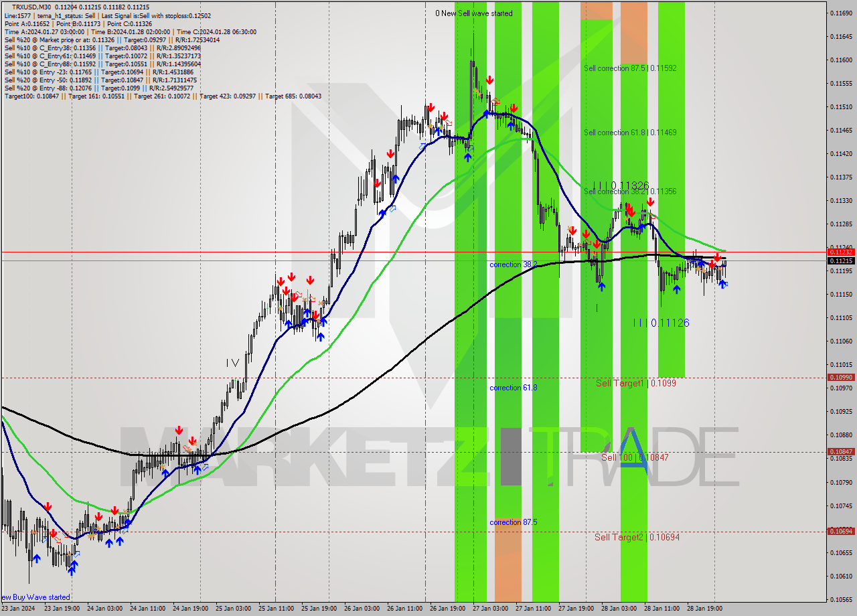This screenshot has width=857, height=616.
Task: Click the '27 Jan 03:00' time axis label
Action: [490, 609]
